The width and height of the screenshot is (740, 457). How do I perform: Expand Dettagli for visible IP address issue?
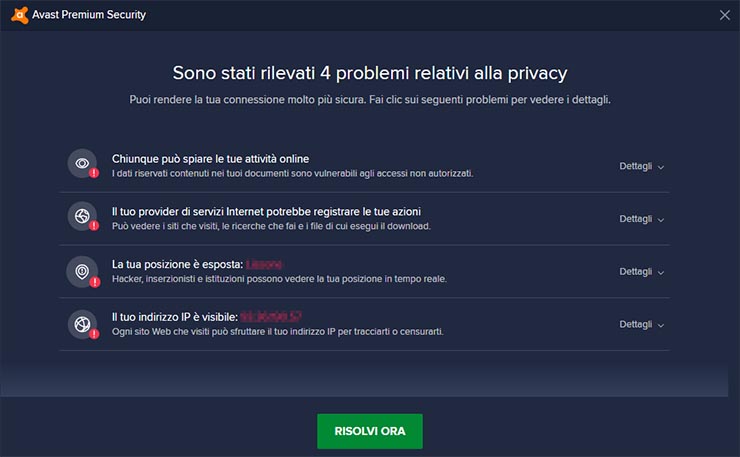coord(641,325)
